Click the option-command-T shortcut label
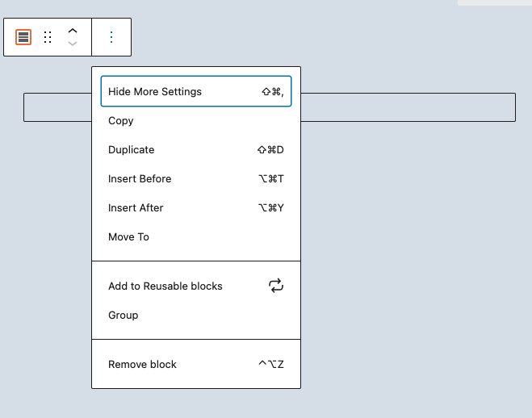 (x=271, y=178)
